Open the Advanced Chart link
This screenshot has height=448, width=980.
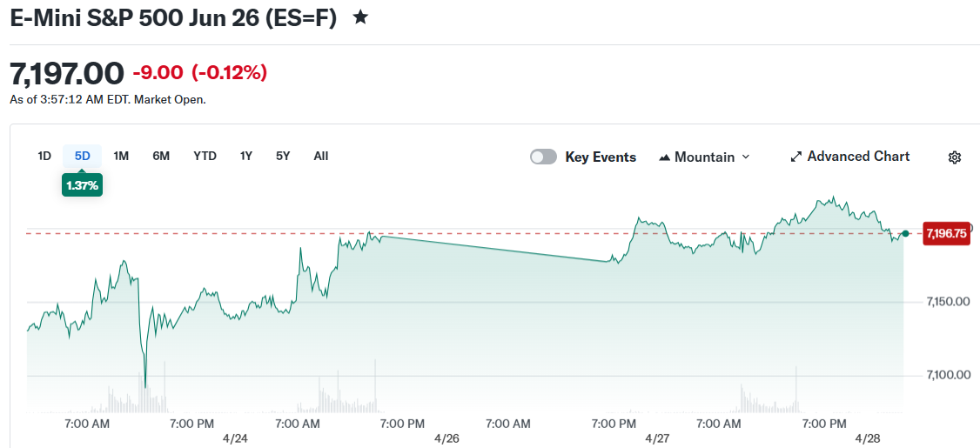[x=850, y=157]
